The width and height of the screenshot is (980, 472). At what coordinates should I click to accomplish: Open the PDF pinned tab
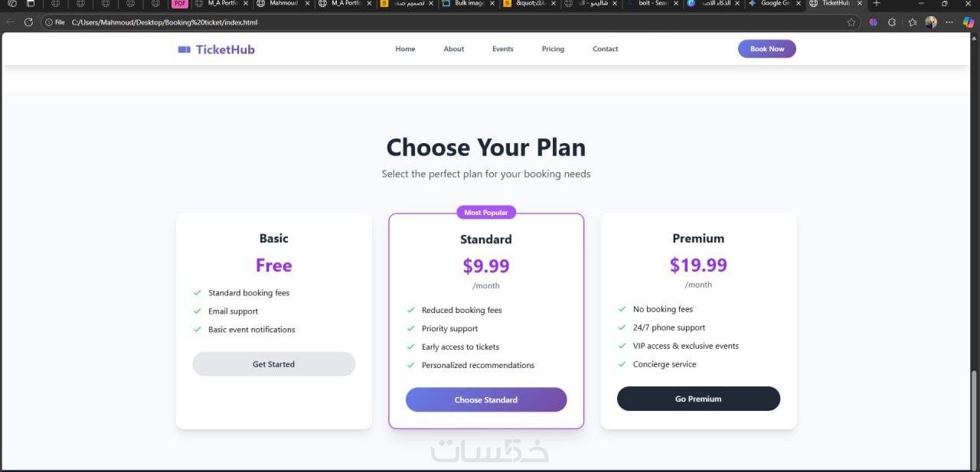(180, 4)
